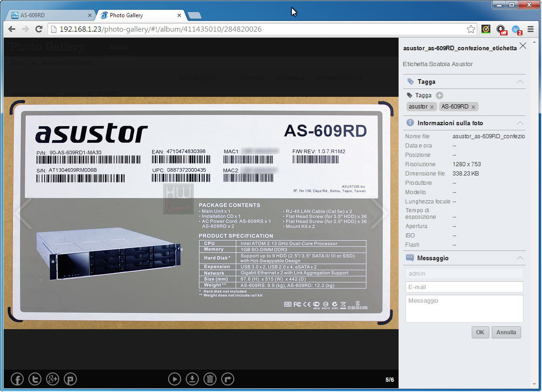Click the 'Risoluzione' label
Viewport: 542px width, 392px height.
point(420,164)
